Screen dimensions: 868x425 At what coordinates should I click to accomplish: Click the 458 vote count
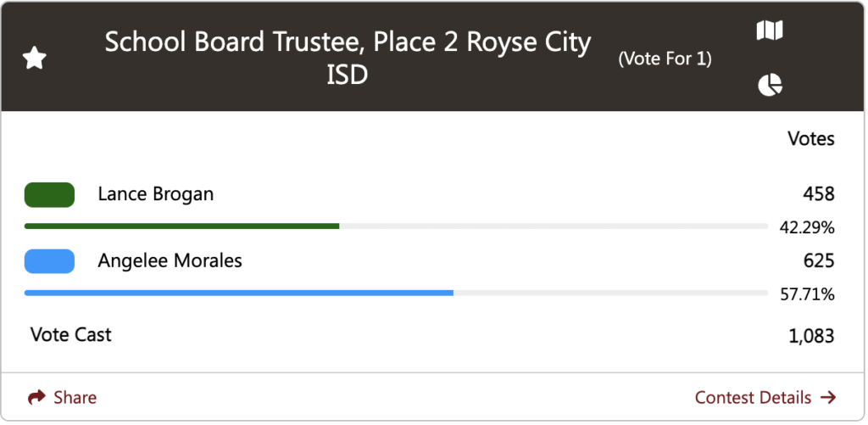819,194
